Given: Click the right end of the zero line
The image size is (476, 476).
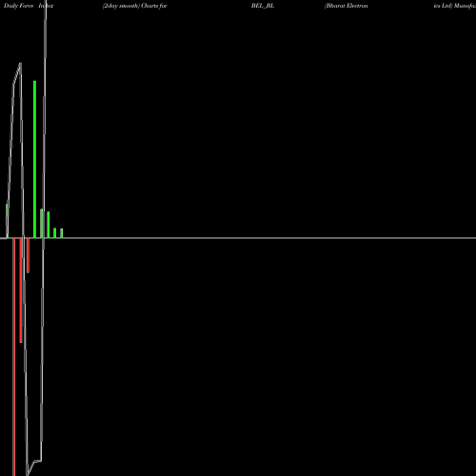Looking at the screenshot, I should click(x=473, y=238).
